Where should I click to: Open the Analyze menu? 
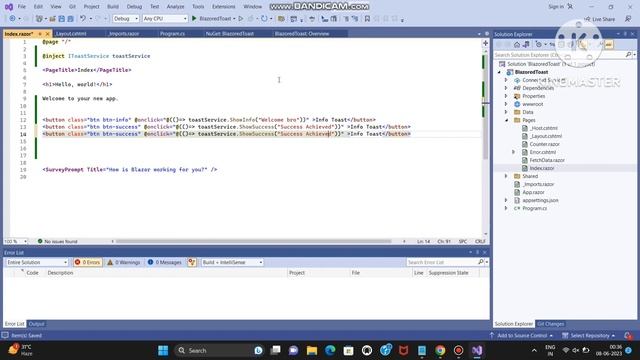176,7
